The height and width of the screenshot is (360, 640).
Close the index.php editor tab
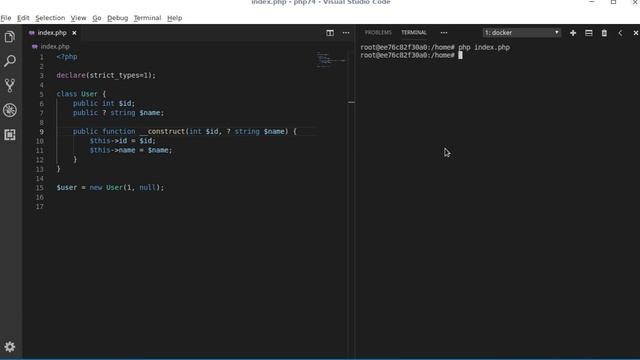pos(74,33)
